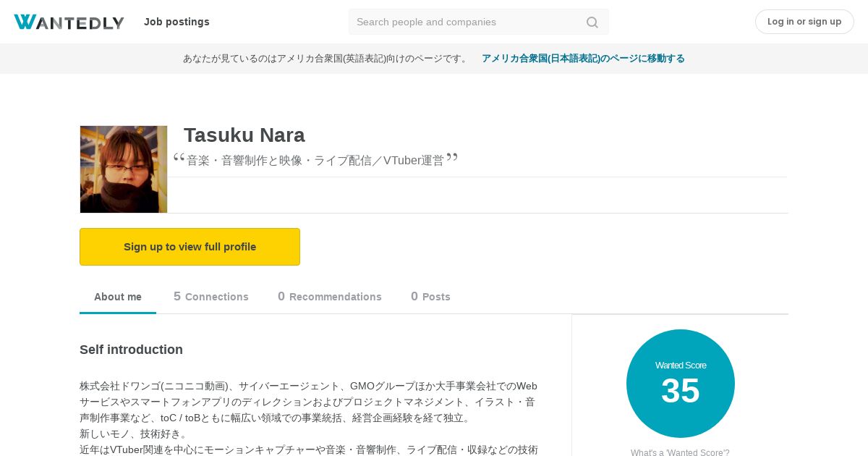Screen dimensions: 868x456
Task: Open the 0 Posts tab
Action: coord(430,297)
